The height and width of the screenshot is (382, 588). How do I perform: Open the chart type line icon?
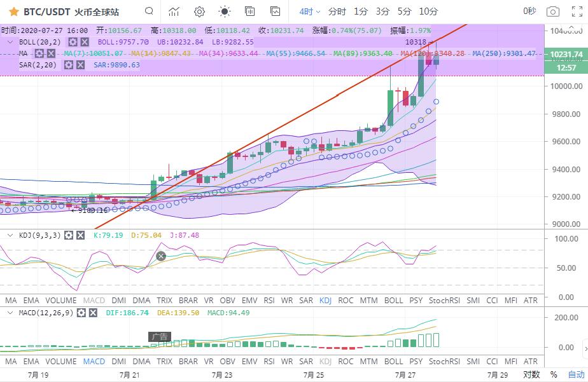[174, 11]
